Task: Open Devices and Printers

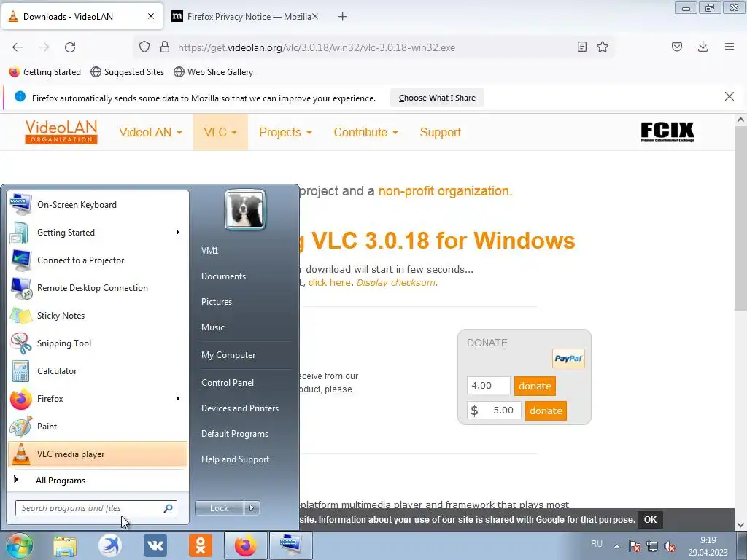Action: (x=239, y=408)
